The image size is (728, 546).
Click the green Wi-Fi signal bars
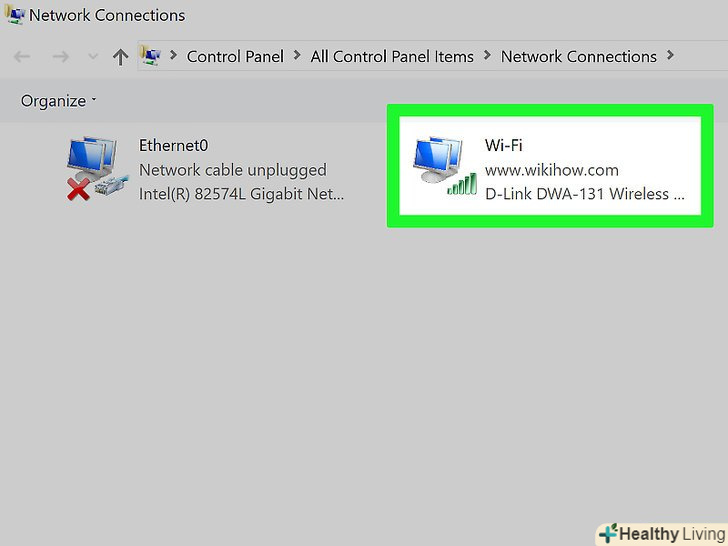(x=462, y=184)
